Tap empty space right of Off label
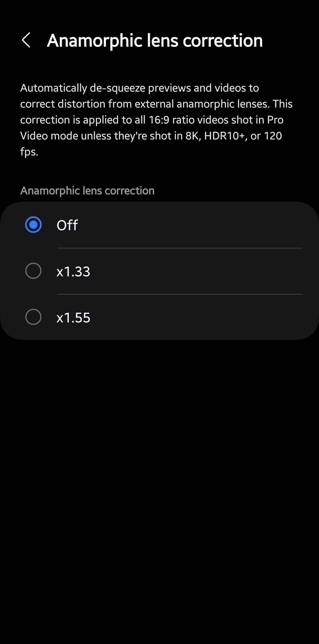 192,225
